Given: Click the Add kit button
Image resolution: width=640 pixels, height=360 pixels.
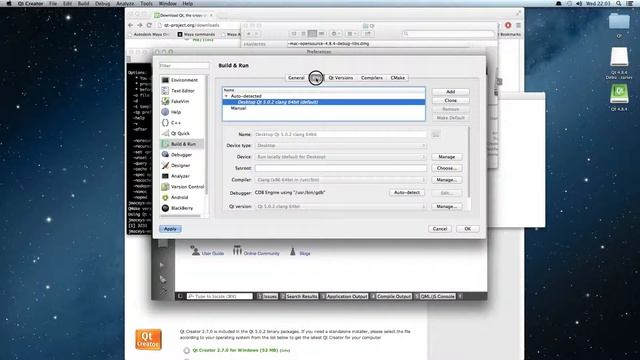Looking at the screenshot, I should pyautogui.click(x=451, y=92).
